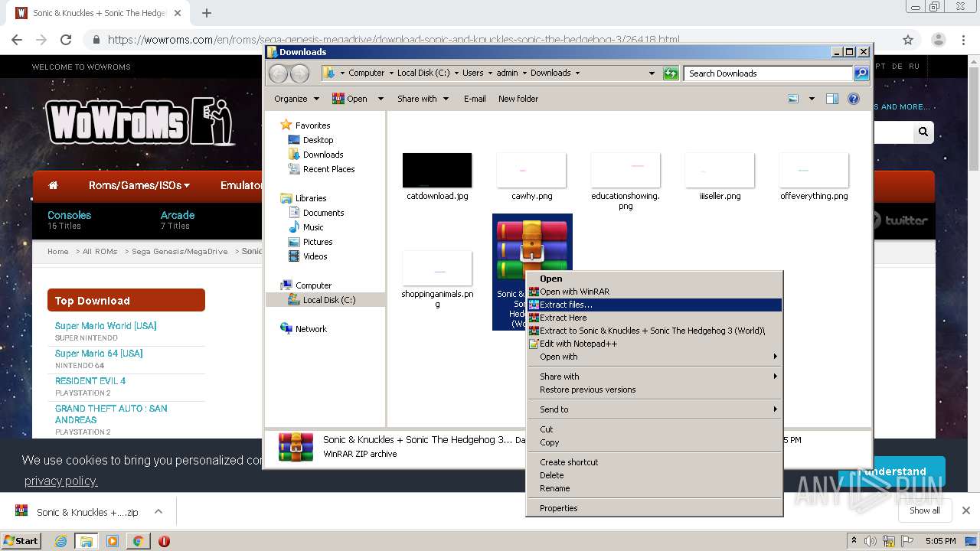
Task: Click website search magnifier button
Action: pyautogui.click(x=923, y=132)
